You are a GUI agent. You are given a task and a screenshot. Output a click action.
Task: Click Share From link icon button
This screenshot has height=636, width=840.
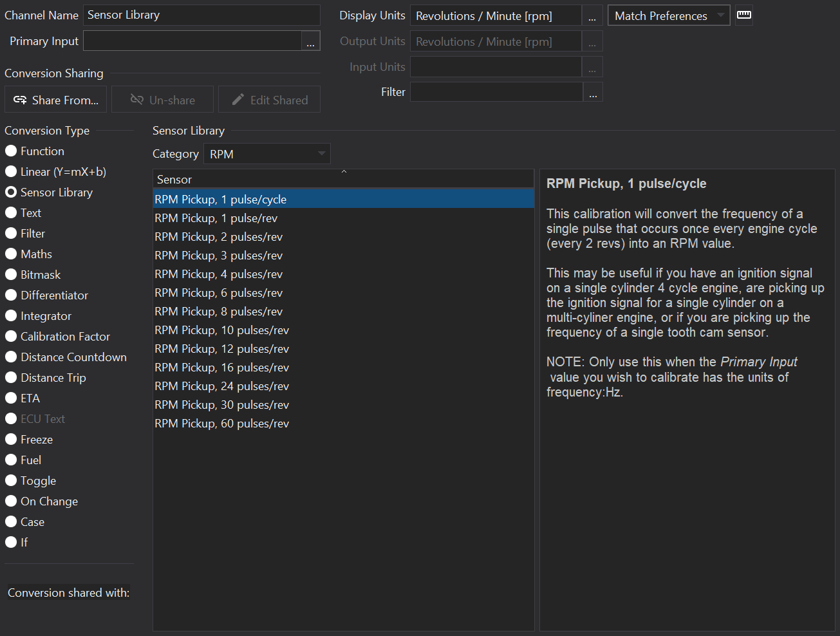tap(56, 100)
